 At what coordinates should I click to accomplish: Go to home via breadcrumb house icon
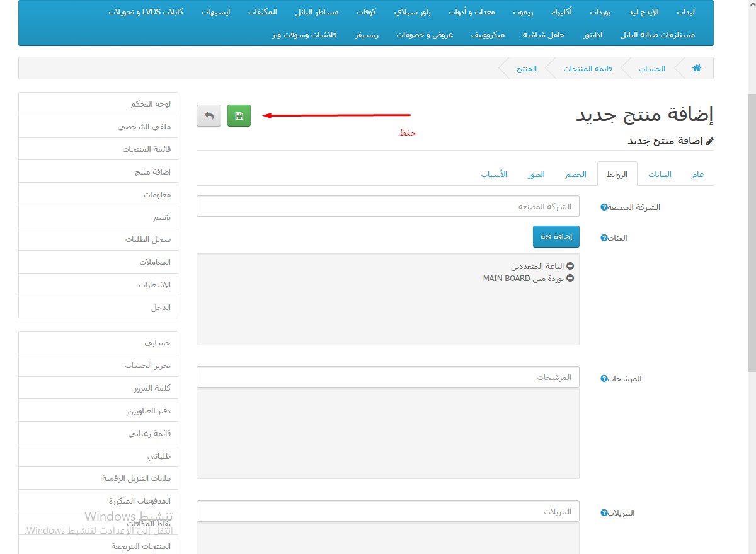pyautogui.click(x=696, y=68)
